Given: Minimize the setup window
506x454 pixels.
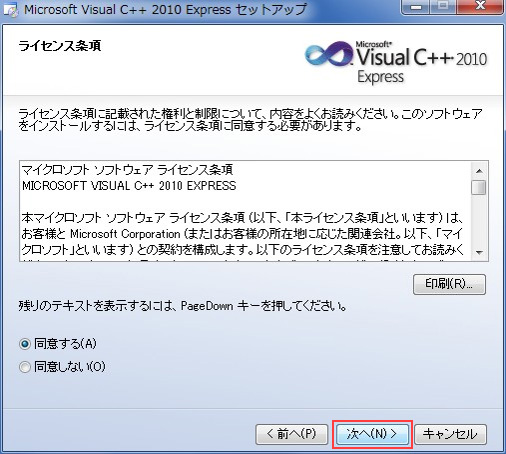Looking at the screenshot, I should tap(416, 7).
